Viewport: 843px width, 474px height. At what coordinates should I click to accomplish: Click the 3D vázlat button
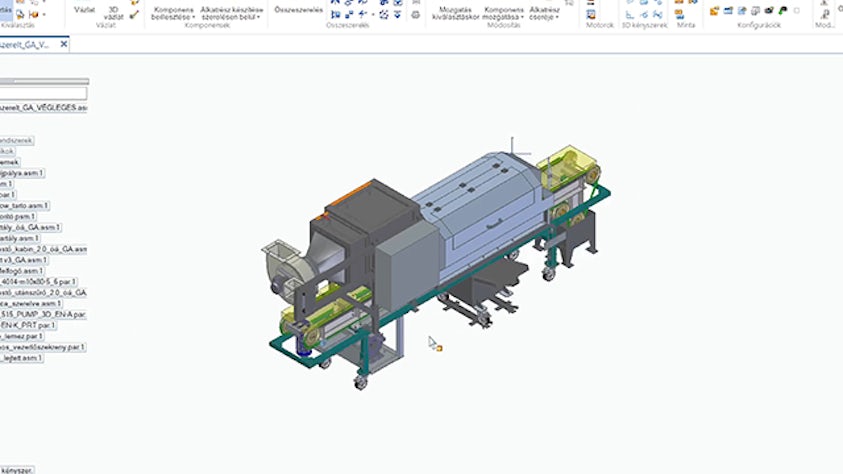coord(113,13)
